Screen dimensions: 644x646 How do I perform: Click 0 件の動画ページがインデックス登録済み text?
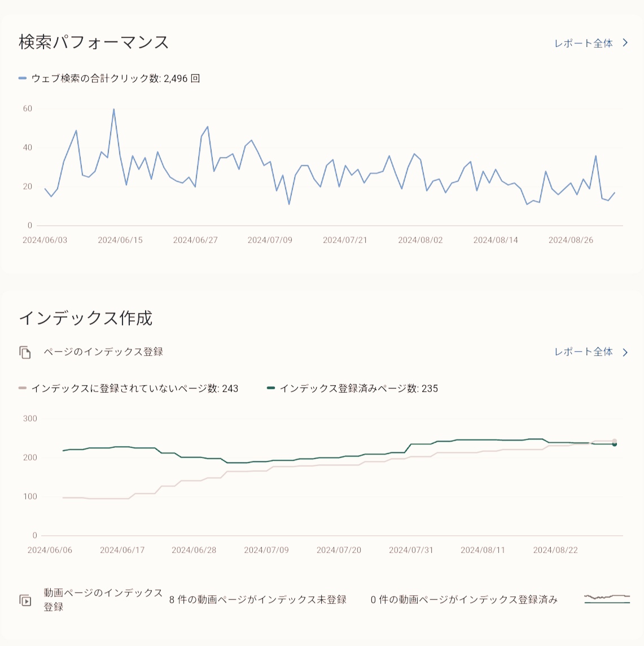(464, 600)
